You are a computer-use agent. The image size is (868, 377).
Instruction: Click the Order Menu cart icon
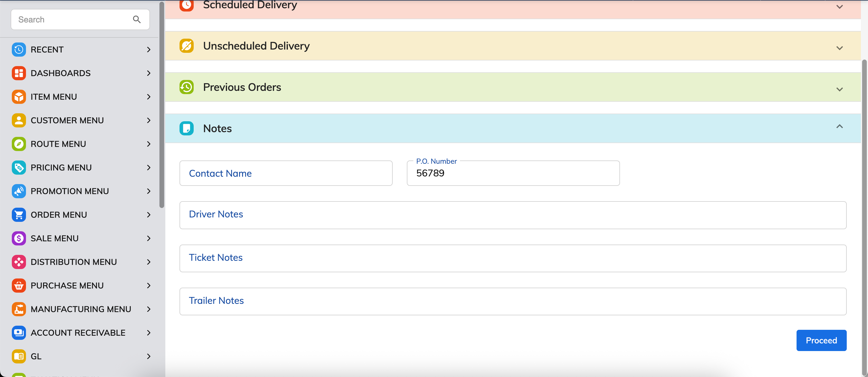tap(19, 214)
